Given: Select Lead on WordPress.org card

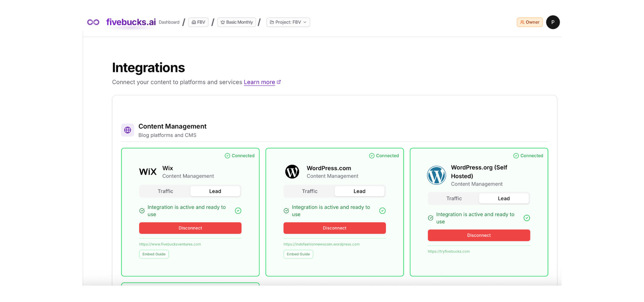Looking at the screenshot, I should point(503,199).
